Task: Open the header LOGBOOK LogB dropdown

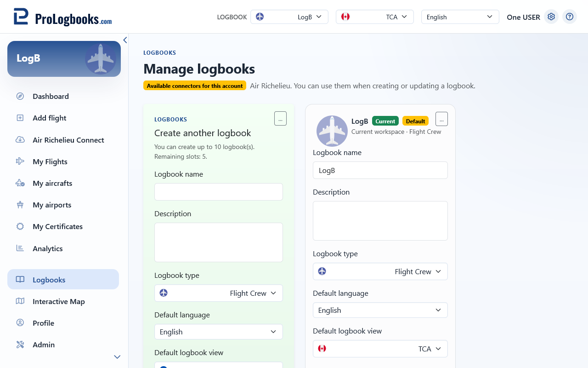Action: point(289,17)
